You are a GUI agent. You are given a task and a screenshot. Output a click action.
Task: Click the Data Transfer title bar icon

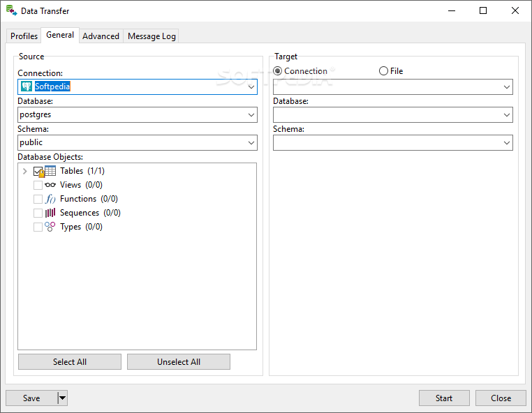tap(11, 11)
